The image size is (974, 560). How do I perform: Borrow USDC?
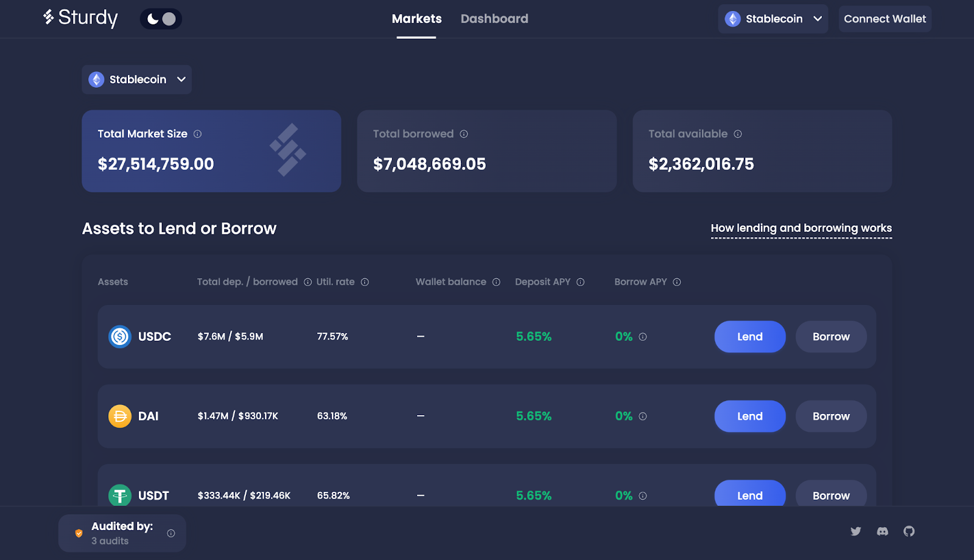tap(831, 337)
